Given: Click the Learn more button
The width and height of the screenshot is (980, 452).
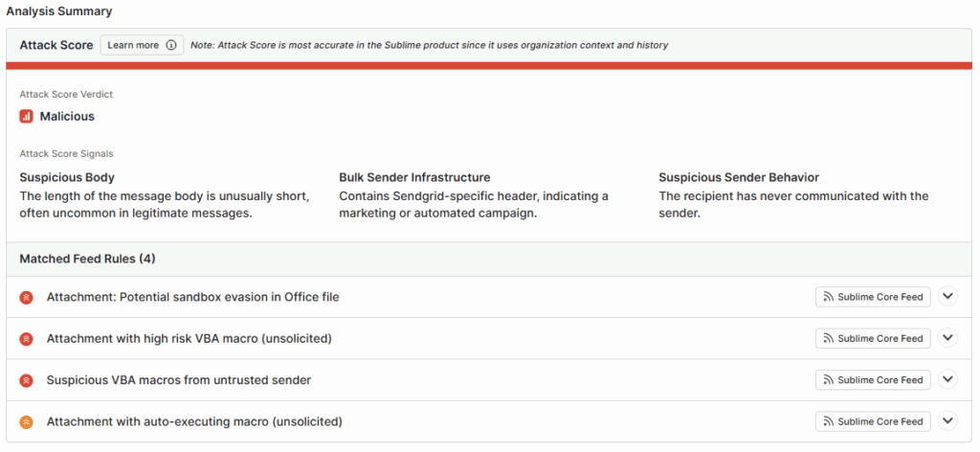Looking at the screenshot, I should click(142, 45).
